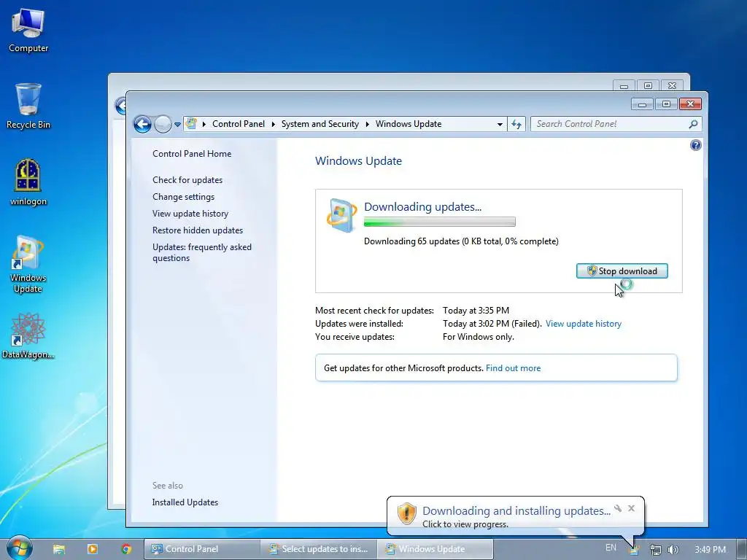Click Downloading 65 updates status text
Screen dimensions: 747x560
pos(461,241)
